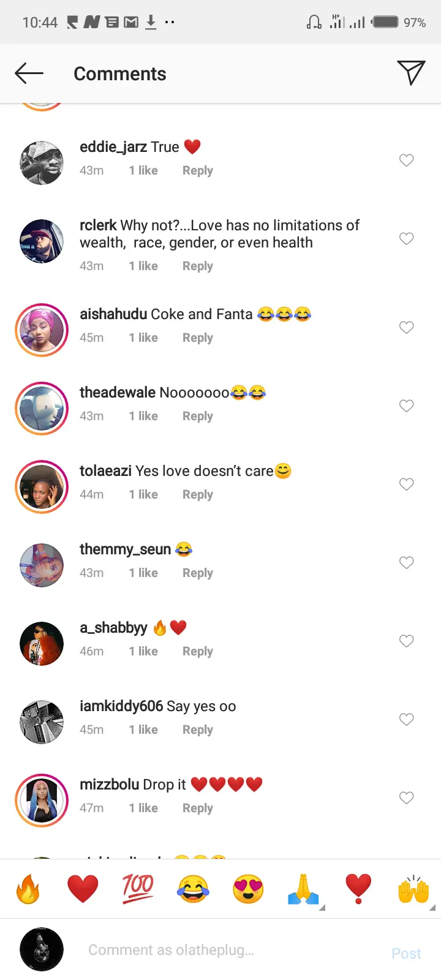Select the raised hands emoji
This screenshot has width=441, height=980.
[x=413, y=889]
